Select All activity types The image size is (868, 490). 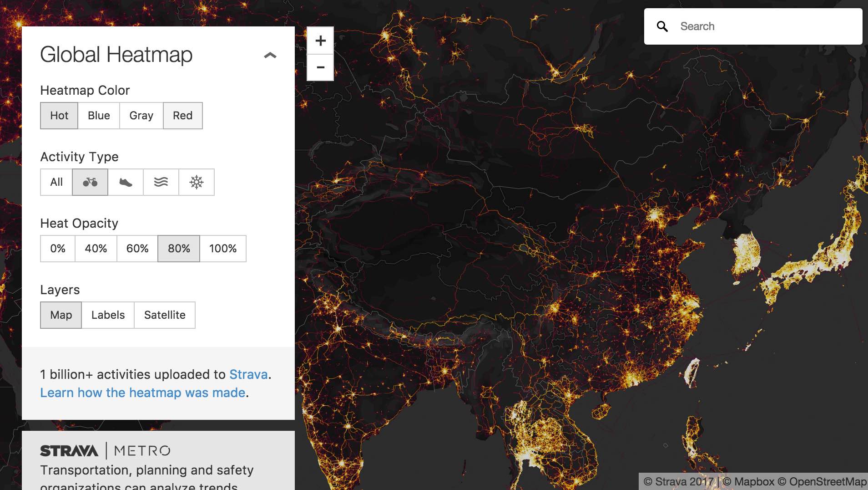[x=56, y=182]
